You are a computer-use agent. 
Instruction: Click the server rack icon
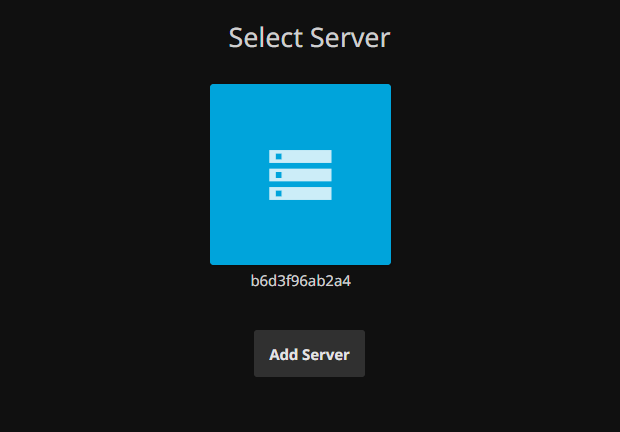pos(300,175)
